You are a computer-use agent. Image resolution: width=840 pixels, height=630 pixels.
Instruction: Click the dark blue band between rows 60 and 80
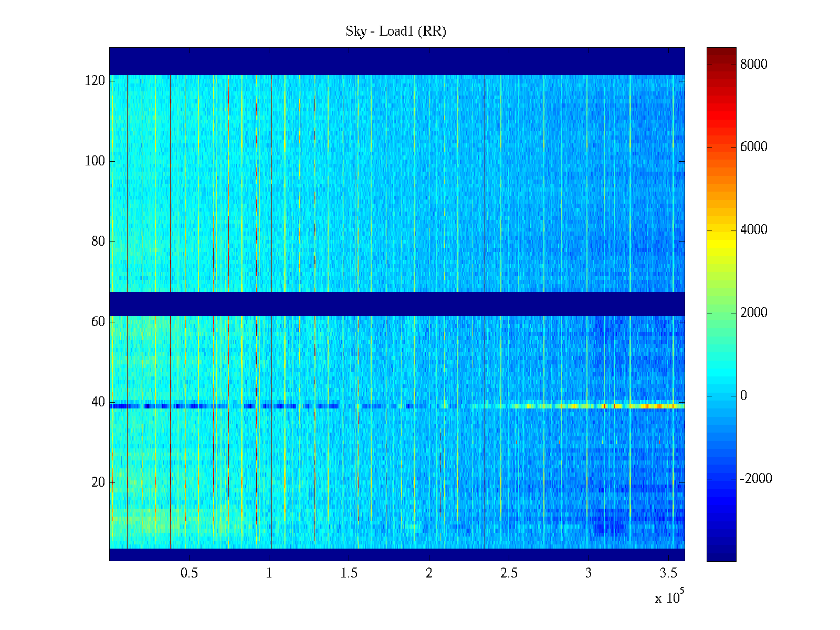coord(397,303)
